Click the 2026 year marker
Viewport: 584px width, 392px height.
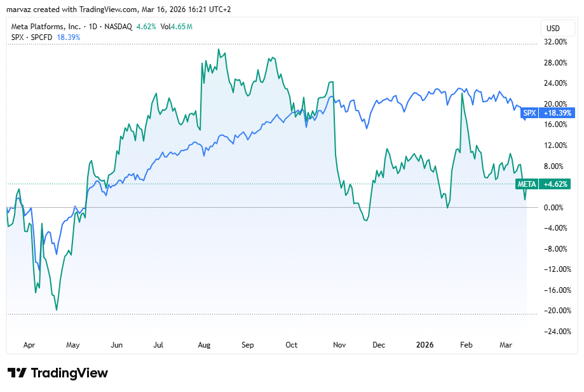click(x=424, y=345)
